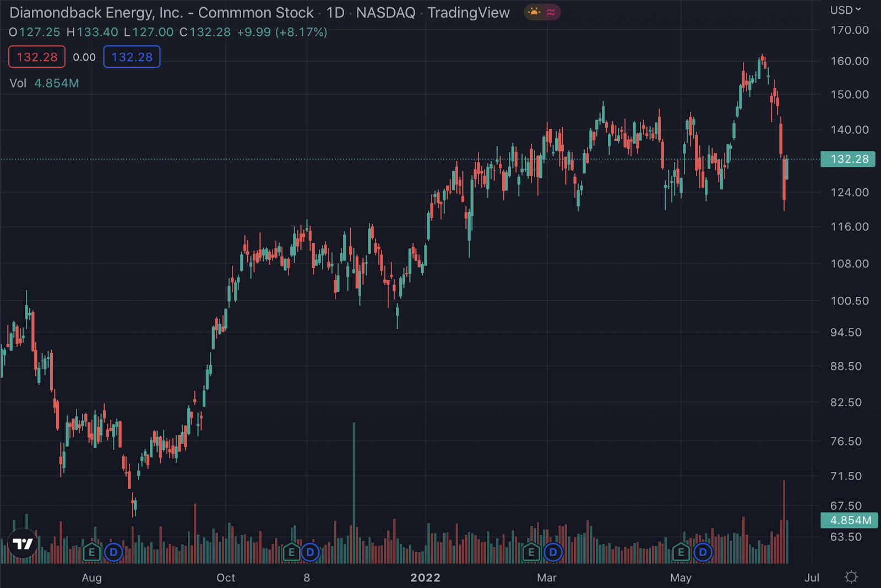Click the green 4.854M volume axis label

849,520
